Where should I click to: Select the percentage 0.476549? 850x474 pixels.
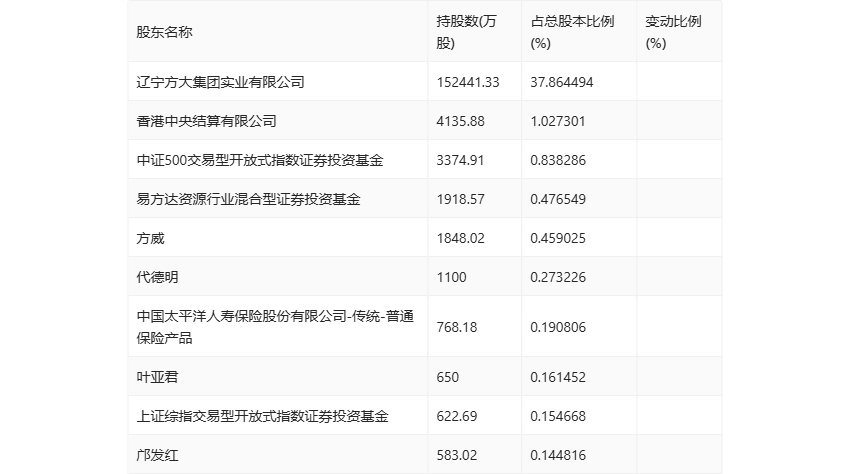pos(558,199)
